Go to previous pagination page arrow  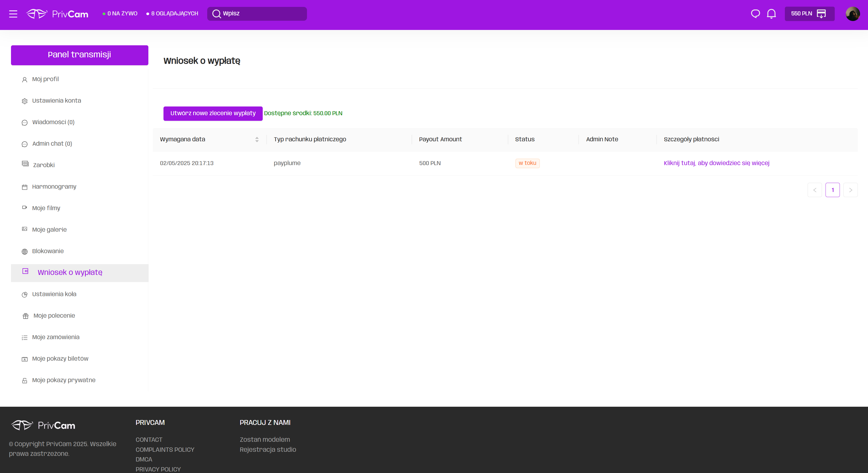tap(815, 190)
